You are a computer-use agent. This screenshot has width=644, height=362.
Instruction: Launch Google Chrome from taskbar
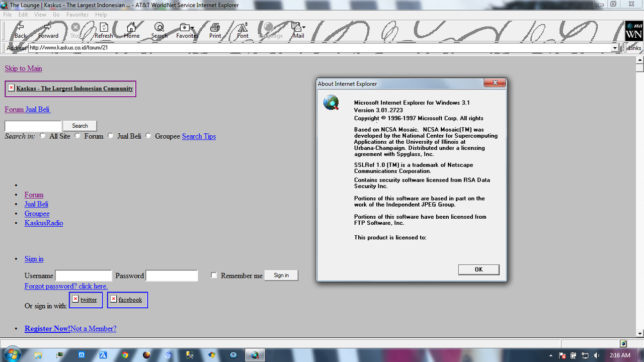pos(125,355)
